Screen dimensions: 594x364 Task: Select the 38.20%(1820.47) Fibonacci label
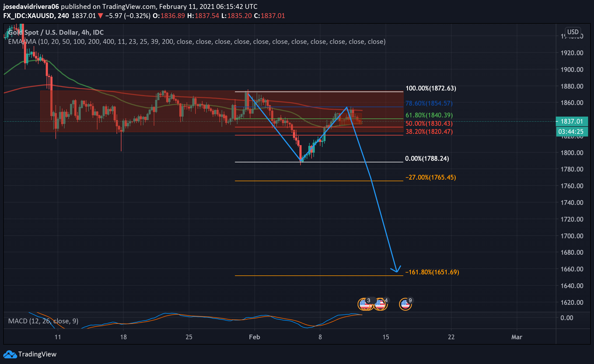pyautogui.click(x=429, y=132)
